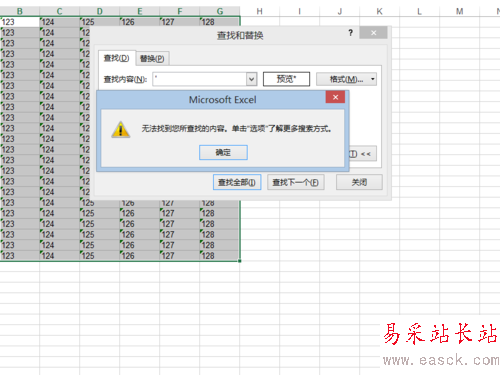Select column M header
The width and height of the screenshot is (500, 375).
tap(459, 11)
